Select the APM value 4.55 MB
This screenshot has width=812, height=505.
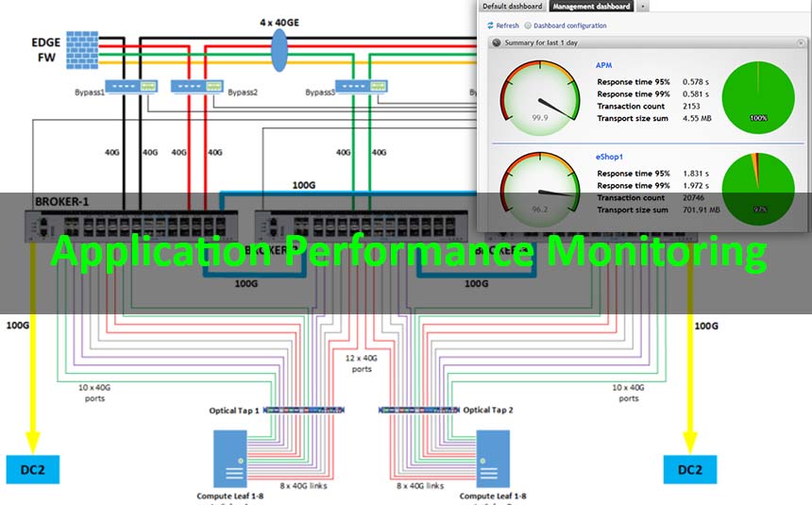[697, 118]
